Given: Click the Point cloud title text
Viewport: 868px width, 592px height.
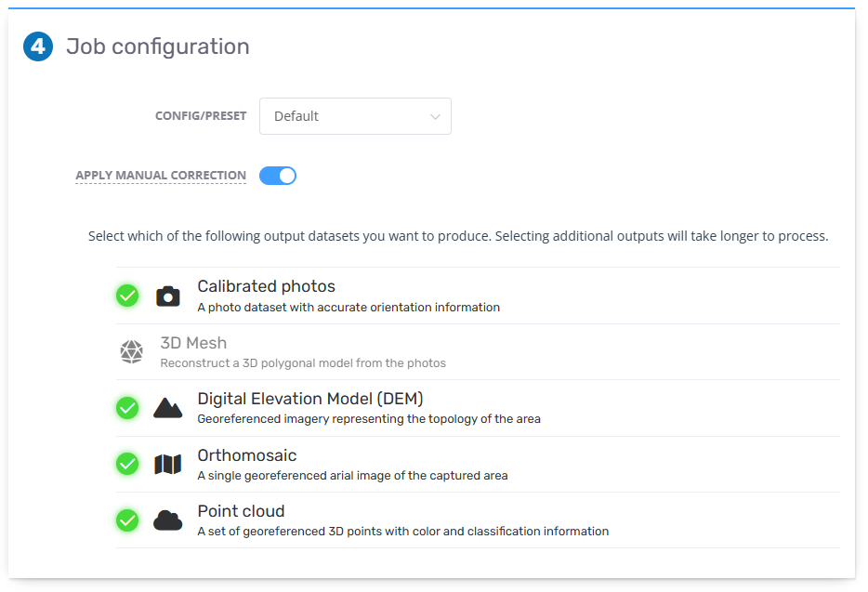Looking at the screenshot, I should [x=241, y=511].
